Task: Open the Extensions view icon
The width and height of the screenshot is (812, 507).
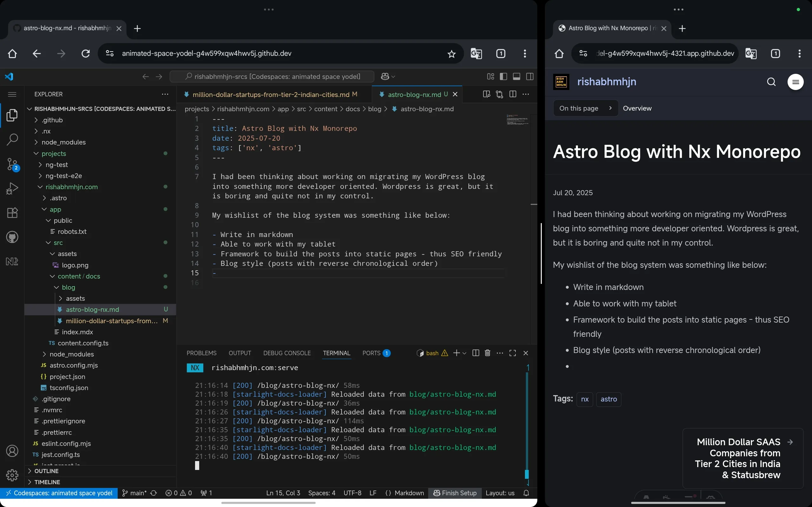Action: point(12,213)
